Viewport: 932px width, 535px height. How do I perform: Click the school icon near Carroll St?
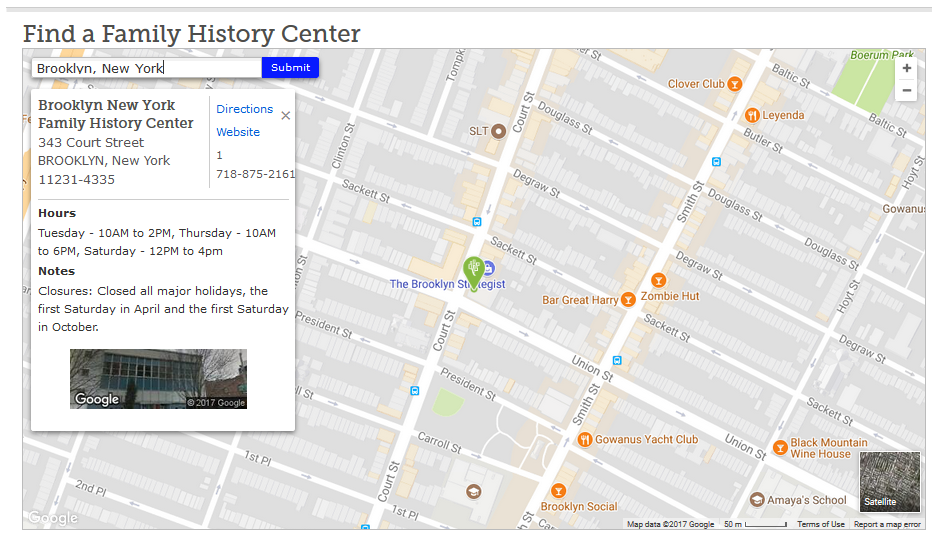[x=473, y=492]
